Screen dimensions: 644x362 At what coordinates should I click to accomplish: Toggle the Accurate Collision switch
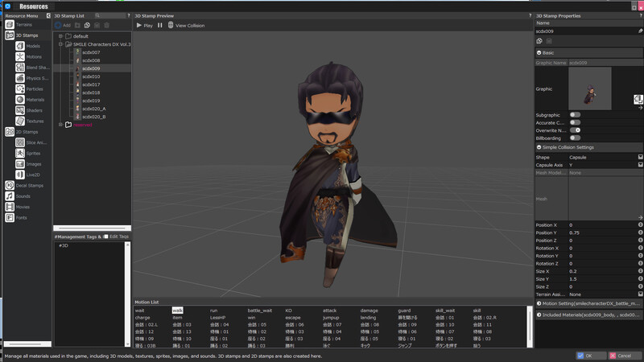[575, 122]
